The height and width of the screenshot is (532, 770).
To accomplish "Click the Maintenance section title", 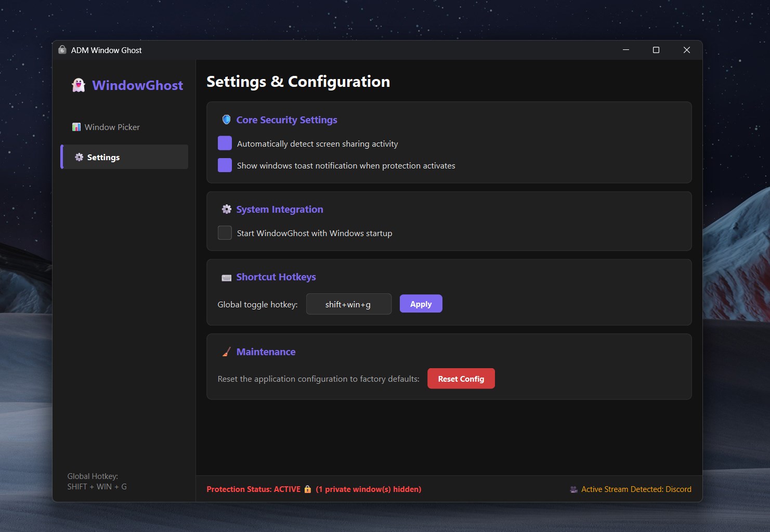I will pyautogui.click(x=266, y=352).
